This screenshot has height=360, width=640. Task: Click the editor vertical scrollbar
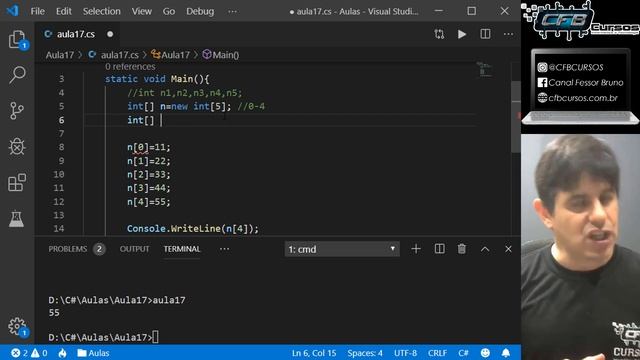coord(516,116)
